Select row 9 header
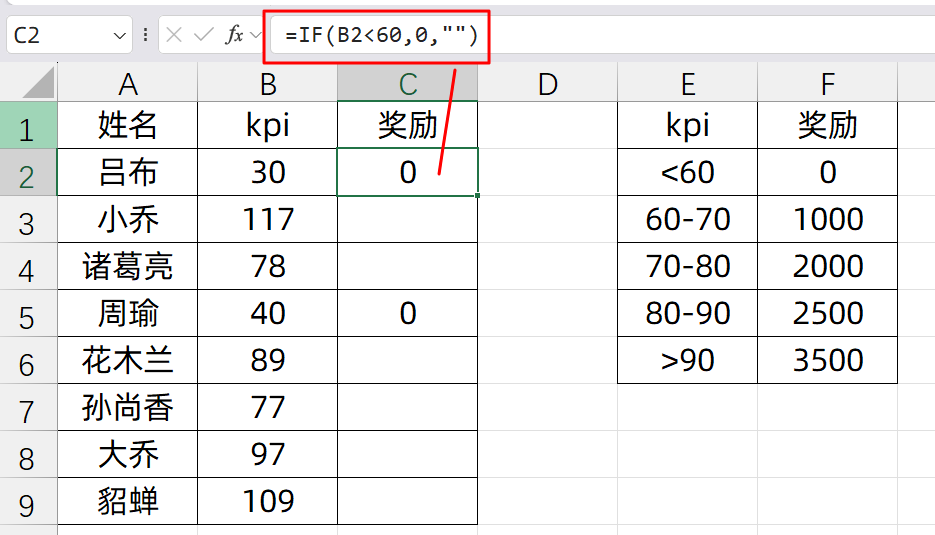Screen dimensions: 935x535 [28, 502]
